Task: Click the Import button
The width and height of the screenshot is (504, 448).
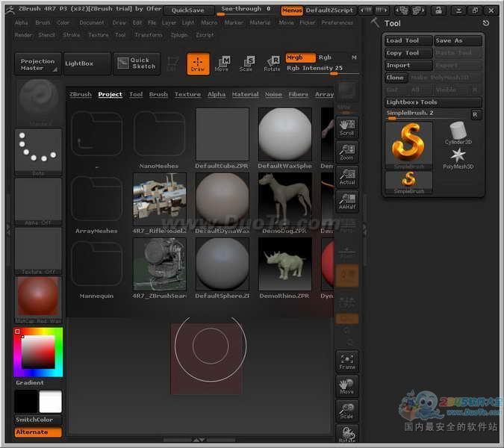Action: click(408, 65)
